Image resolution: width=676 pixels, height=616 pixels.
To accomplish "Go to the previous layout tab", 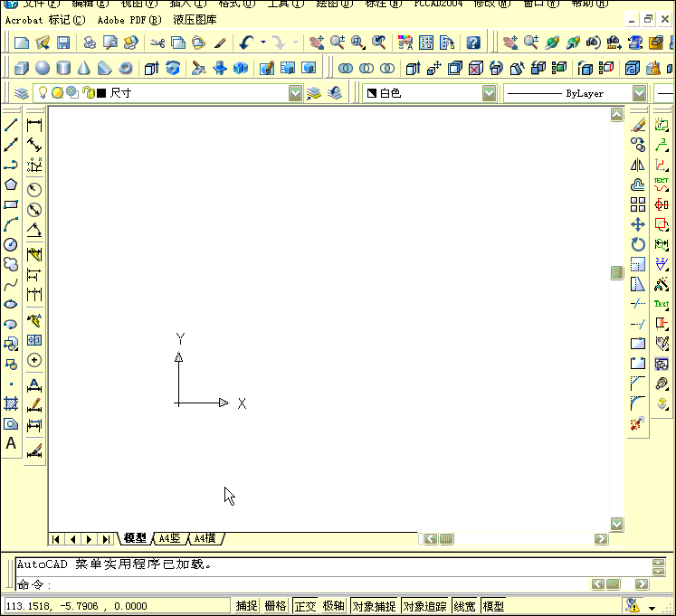I will (x=73, y=539).
